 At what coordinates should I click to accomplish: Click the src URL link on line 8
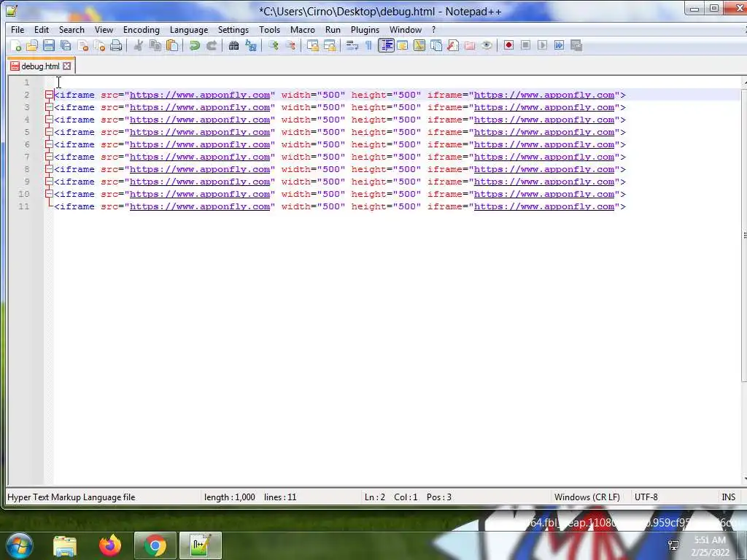[200, 169]
